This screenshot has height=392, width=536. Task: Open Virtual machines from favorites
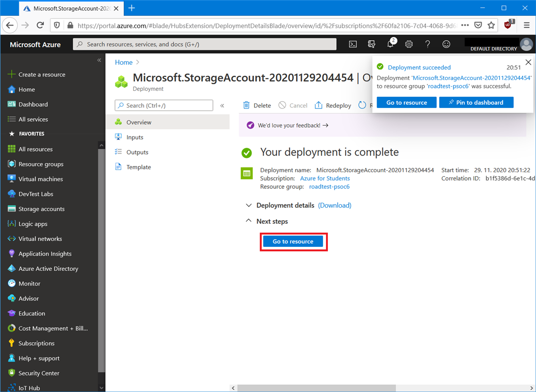(40, 179)
